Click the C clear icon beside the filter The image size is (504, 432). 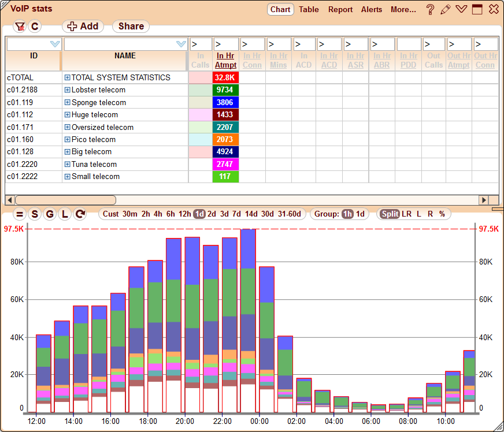34,27
